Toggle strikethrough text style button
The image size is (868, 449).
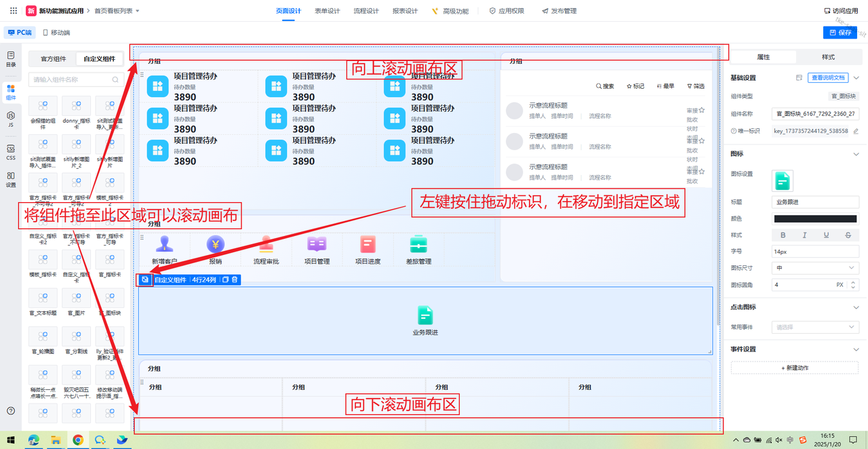pos(848,235)
